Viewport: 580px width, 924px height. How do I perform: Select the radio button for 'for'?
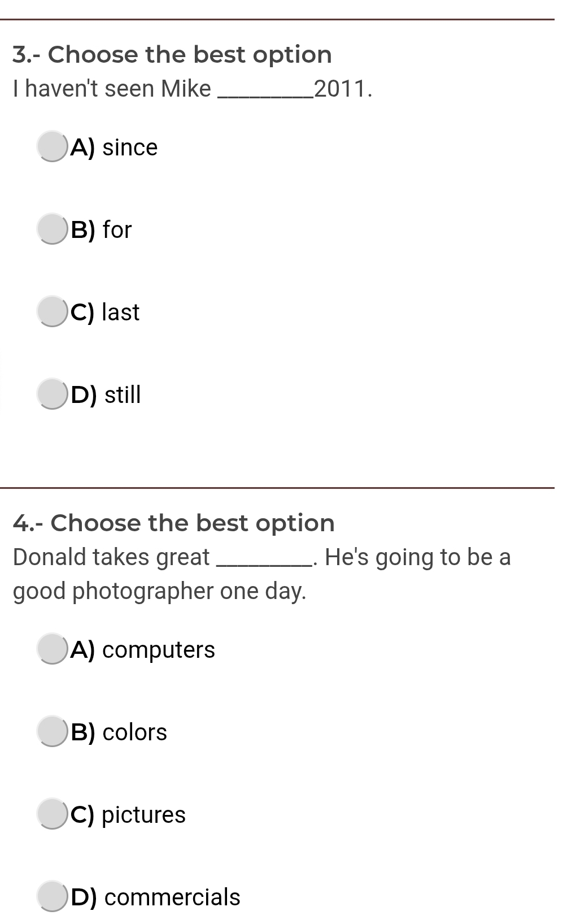[52, 229]
